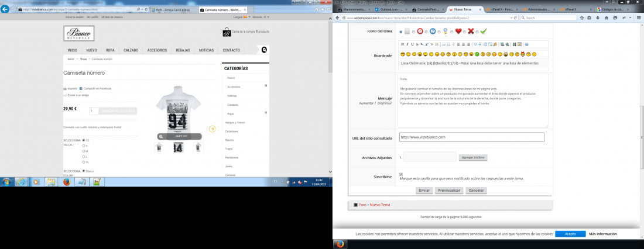Select red exclamation topic icon radio

tap(413, 32)
